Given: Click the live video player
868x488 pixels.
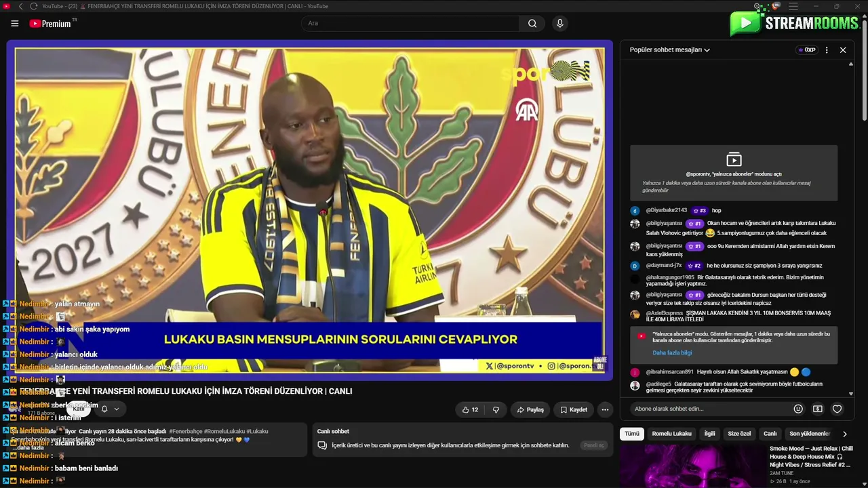Looking at the screenshot, I should tap(309, 210).
